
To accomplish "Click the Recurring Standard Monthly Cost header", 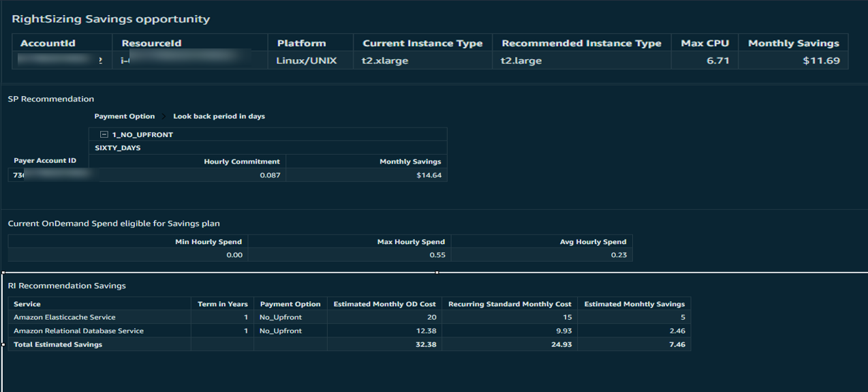I will pos(510,304).
